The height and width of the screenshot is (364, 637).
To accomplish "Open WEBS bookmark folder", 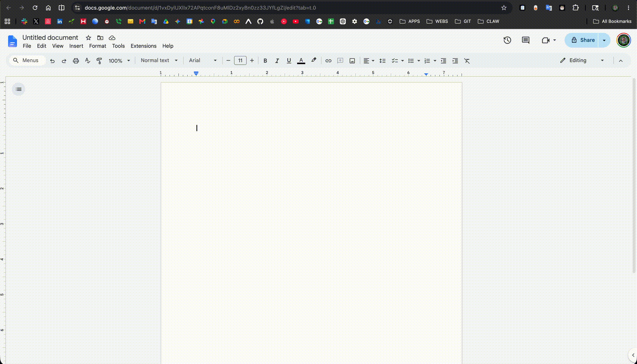I will (x=437, y=21).
